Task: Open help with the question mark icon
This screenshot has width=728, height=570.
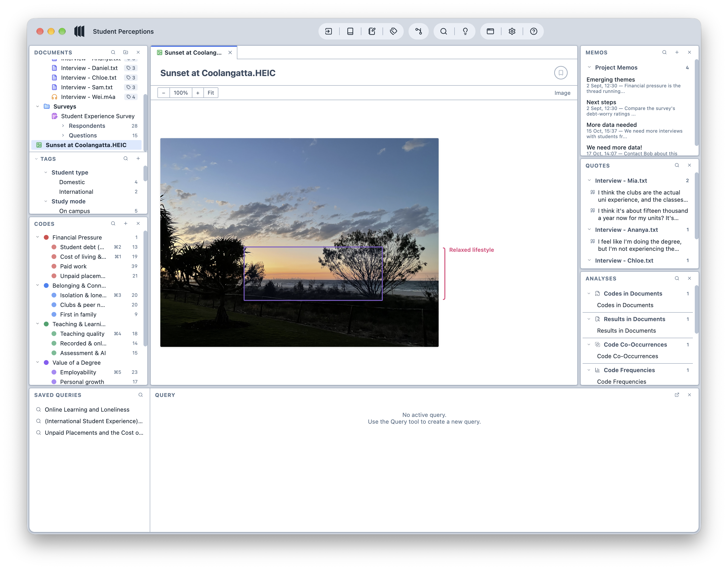Action: click(534, 31)
